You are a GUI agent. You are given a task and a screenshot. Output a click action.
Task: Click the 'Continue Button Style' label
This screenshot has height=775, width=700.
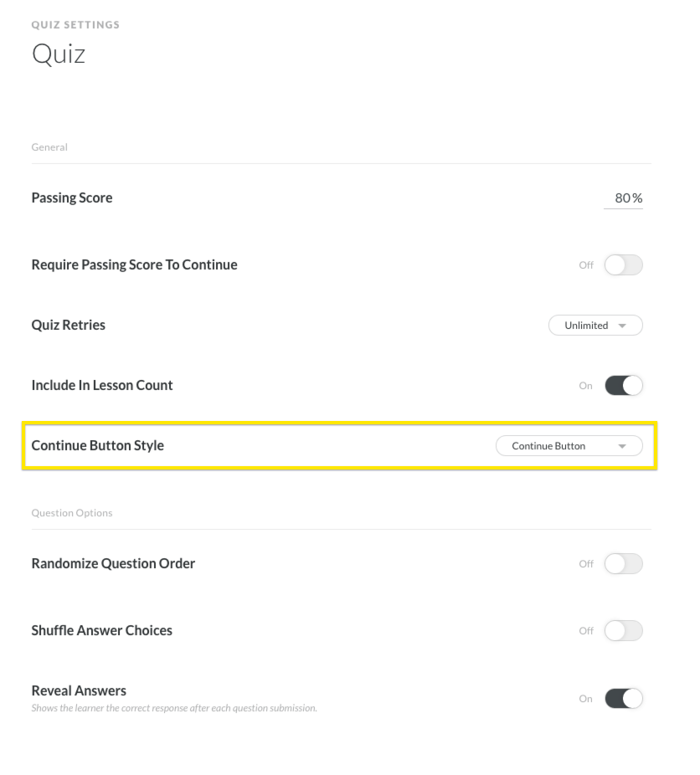(x=98, y=446)
